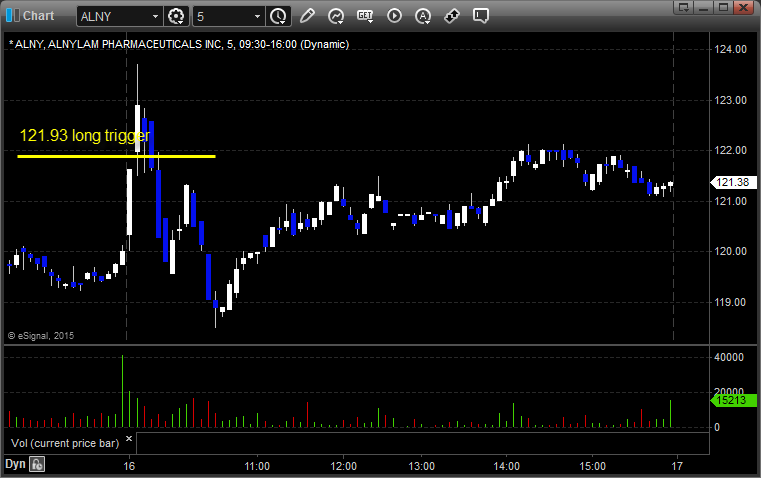Click the 16 date label on time axis
The width and height of the screenshot is (761, 478).
[x=129, y=466]
